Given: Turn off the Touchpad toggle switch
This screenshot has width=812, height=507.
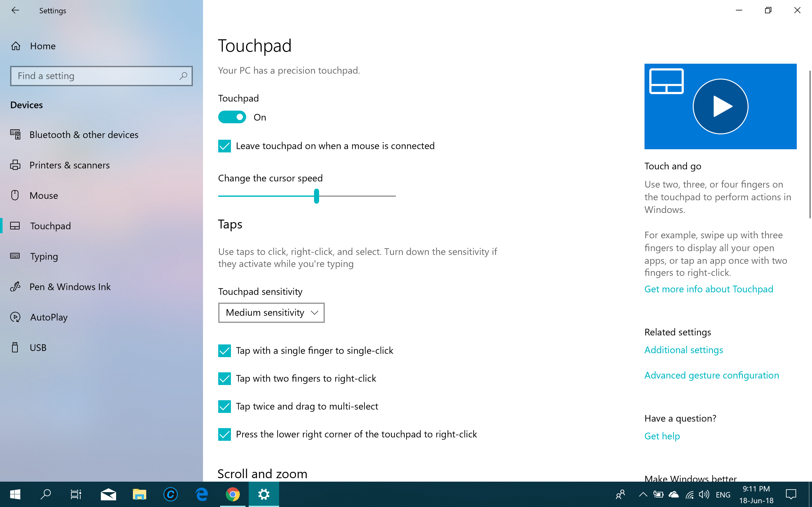Looking at the screenshot, I should [x=232, y=117].
